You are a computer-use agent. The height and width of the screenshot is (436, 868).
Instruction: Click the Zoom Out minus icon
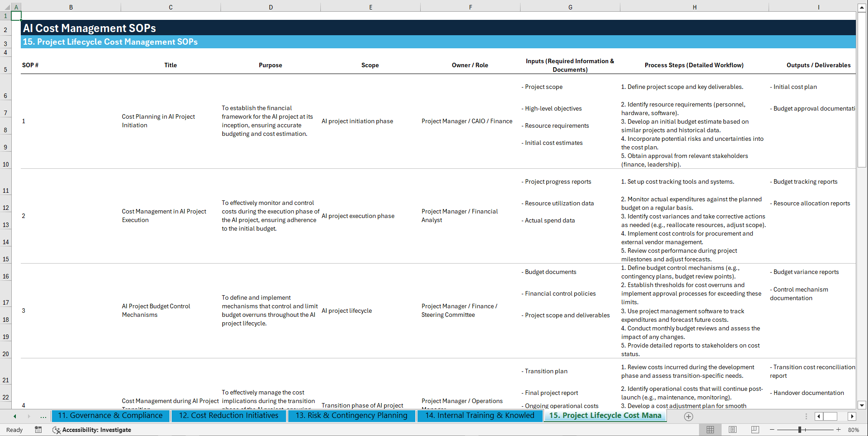click(x=772, y=430)
